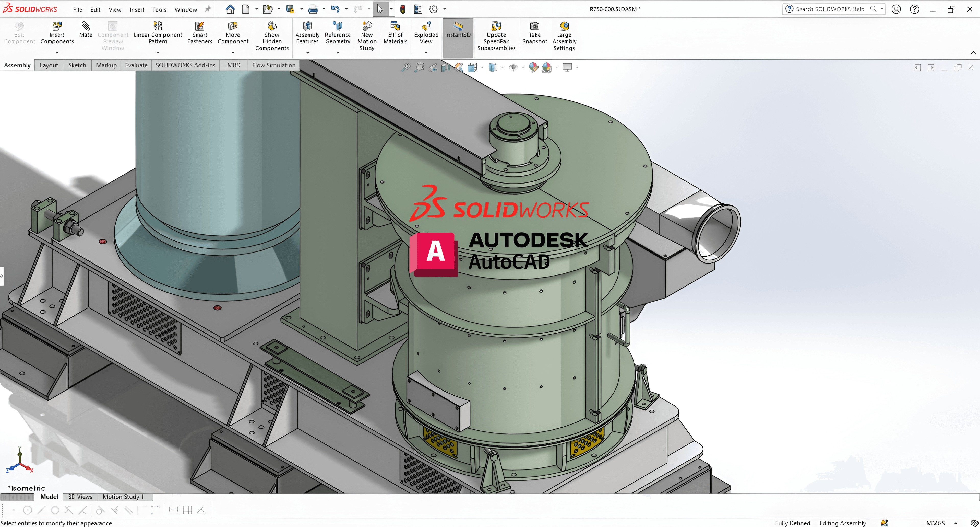Viewport: 980px width, 527px height.
Task: Click the Help question mark button
Action: [915, 9]
